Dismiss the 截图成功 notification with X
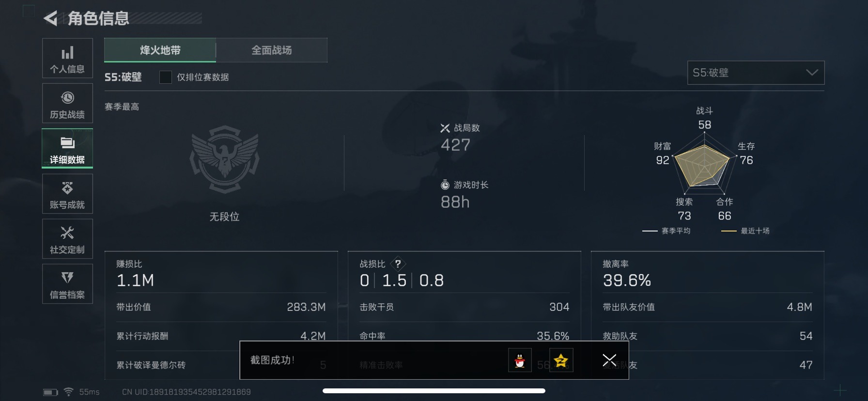 (x=609, y=360)
